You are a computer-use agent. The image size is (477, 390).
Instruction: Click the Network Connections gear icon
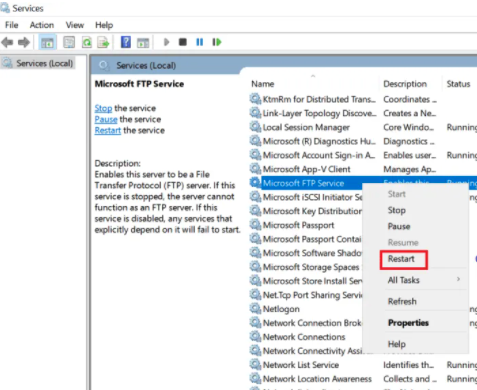[255, 337]
